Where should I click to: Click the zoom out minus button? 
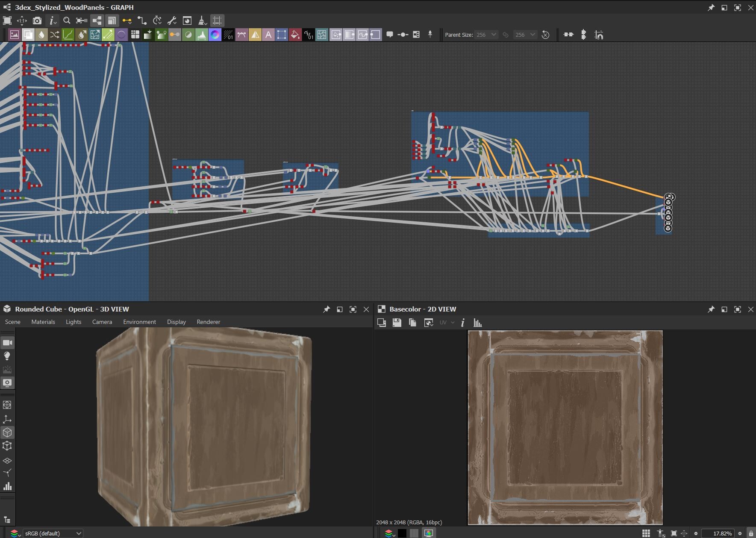[x=696, y=533]
